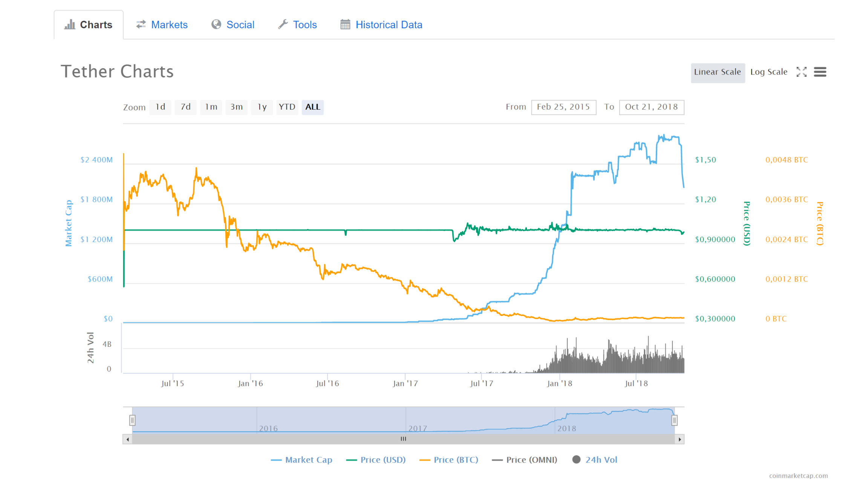868x488 pixels.
Task: Open the Tools tab
Action: click(297, 25)
